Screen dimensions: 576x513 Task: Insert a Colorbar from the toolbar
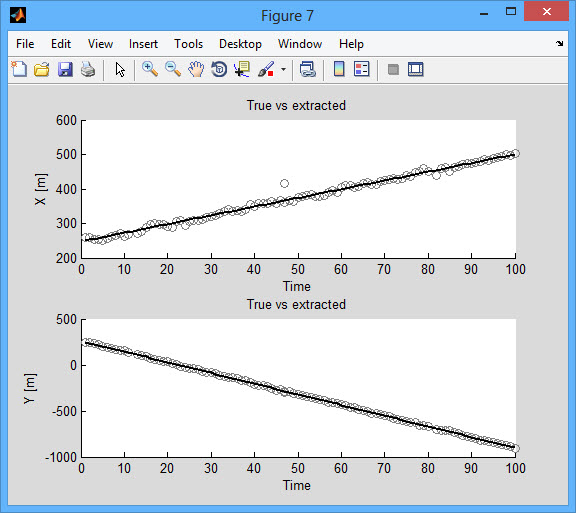pos(339,69)
